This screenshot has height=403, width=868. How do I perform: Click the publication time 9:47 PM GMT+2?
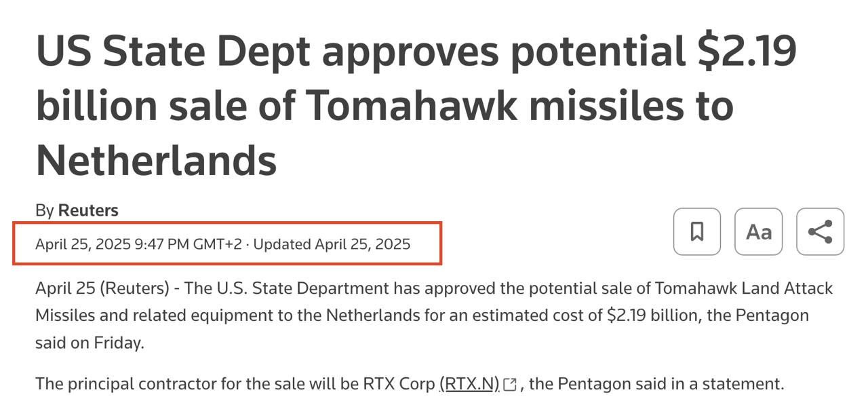(x=189, y=244)
